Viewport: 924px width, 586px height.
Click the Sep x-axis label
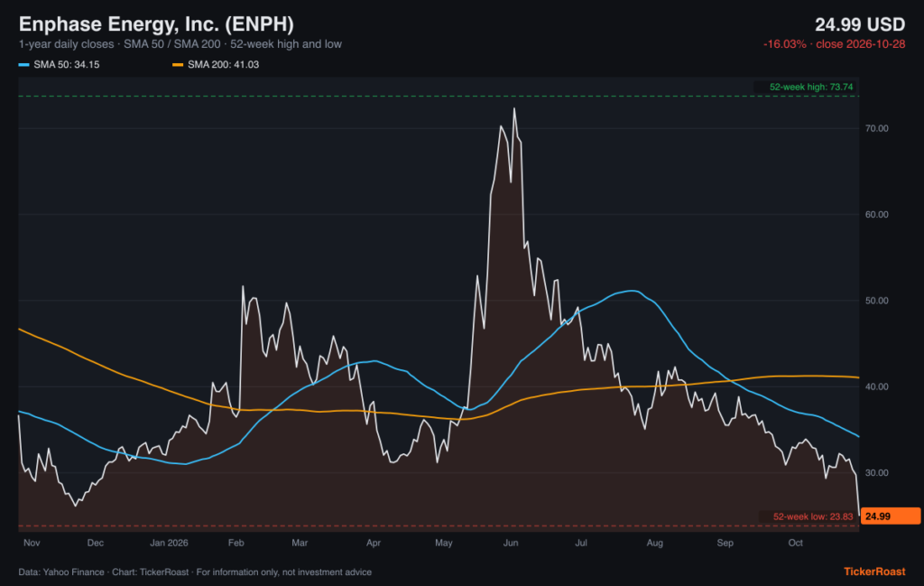point(725,543)
